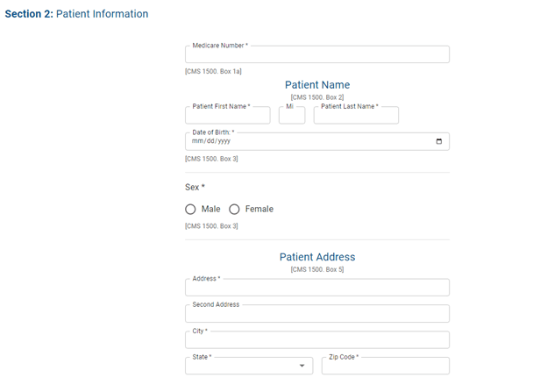Focus the Patient Last Name field

[356, 116]
